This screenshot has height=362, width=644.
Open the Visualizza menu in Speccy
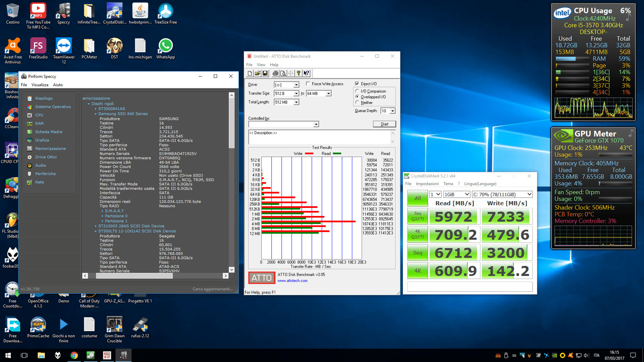[40, 85]
